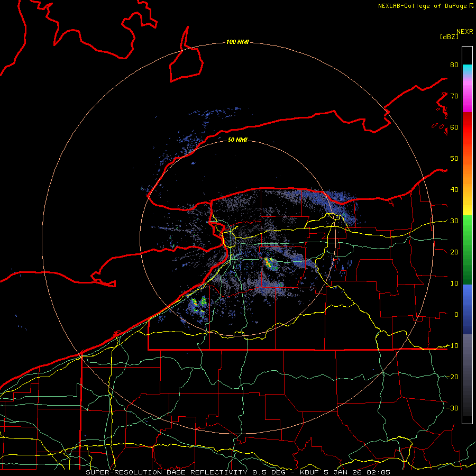Click the KBUF station identifier in caption

click(310, 472)
